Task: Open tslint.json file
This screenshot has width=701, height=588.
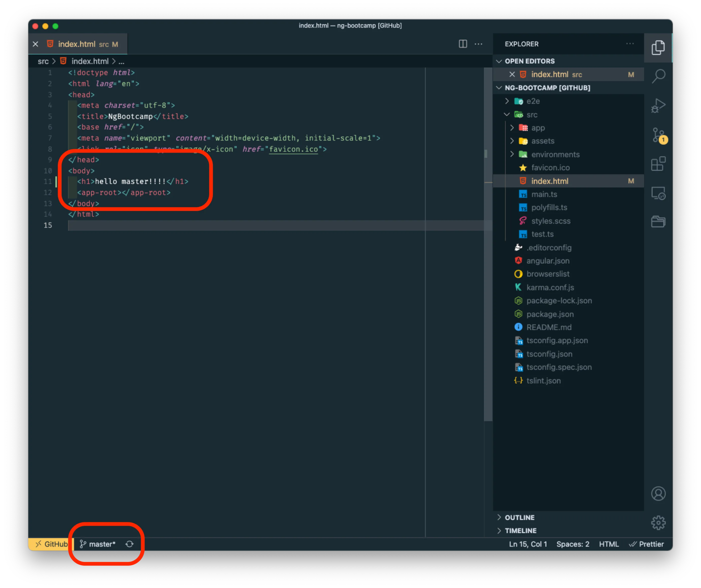Action: tap(568, 381)
